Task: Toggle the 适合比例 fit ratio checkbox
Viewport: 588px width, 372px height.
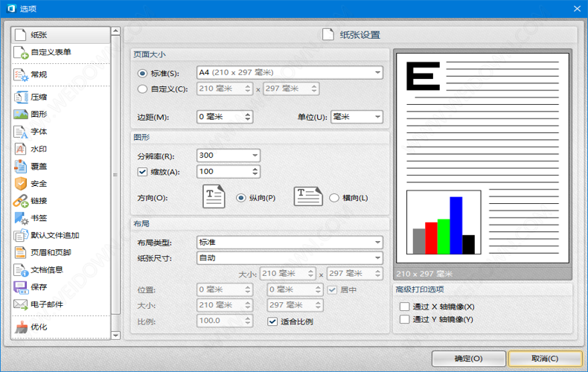Action: (272, 321)
